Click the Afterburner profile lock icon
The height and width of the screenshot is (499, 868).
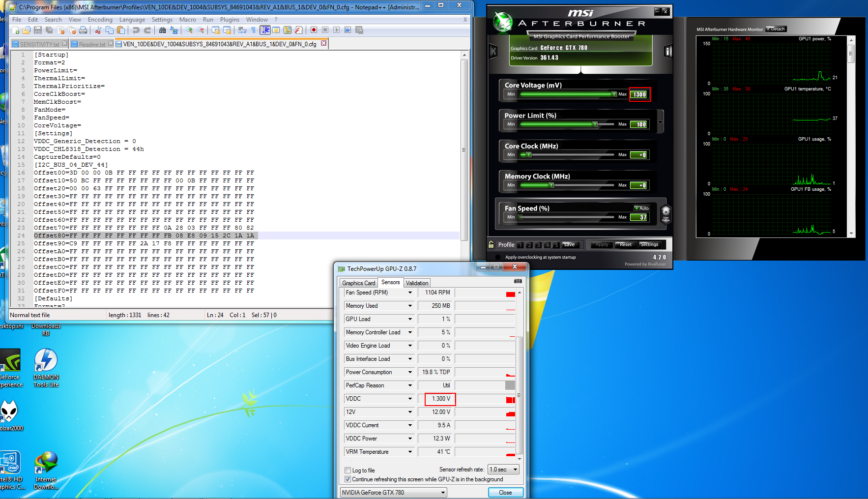491,244
